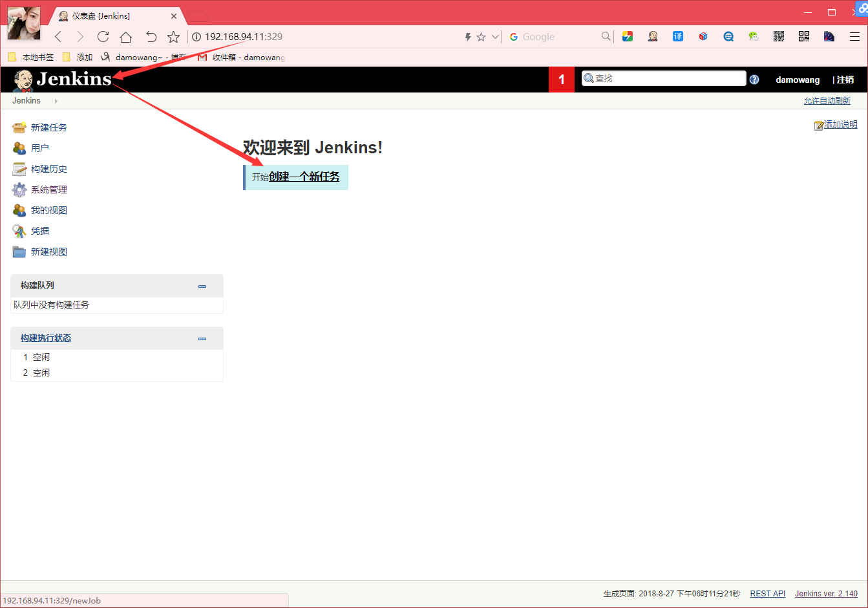The width and height of the screenshot is (868, 608).
Task: Click the magnifier search icon beside Google box
Action: click(606, 36)
